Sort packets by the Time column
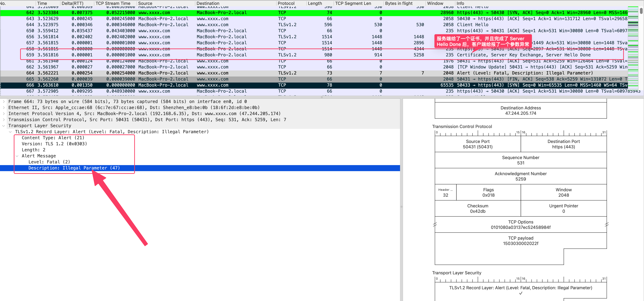The width and height of the screenshot is (644, 301). pyautogui.click(x=42, y=3)
